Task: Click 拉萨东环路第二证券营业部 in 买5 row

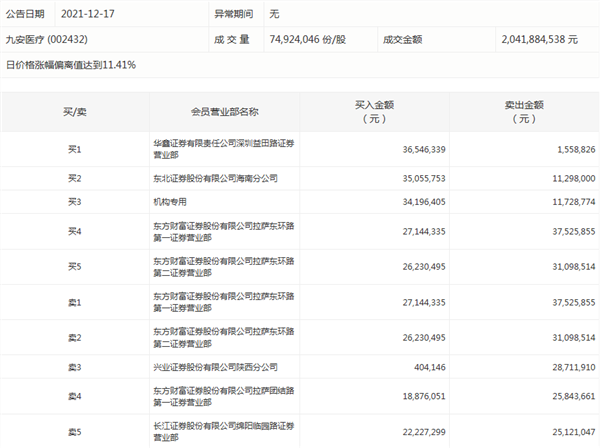Action: click(x=224, y=267)
